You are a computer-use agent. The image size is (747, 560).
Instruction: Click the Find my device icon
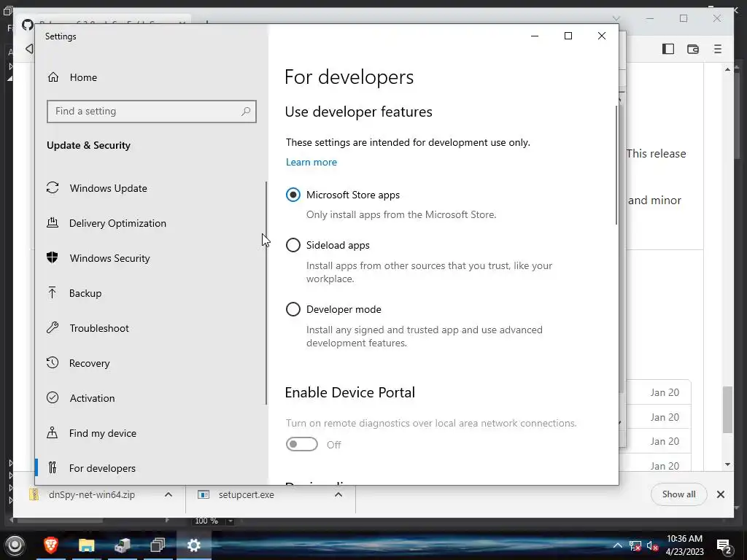(53, 432)
